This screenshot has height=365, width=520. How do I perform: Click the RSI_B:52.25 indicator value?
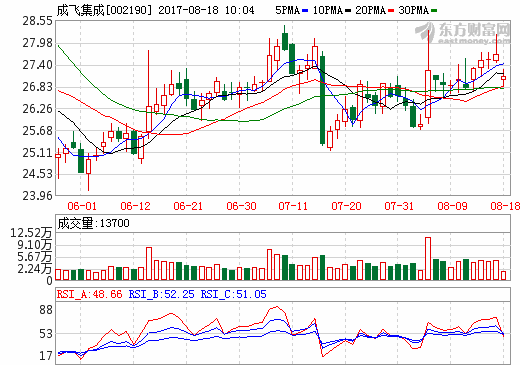pyautogui.click(x=161, y=294)
